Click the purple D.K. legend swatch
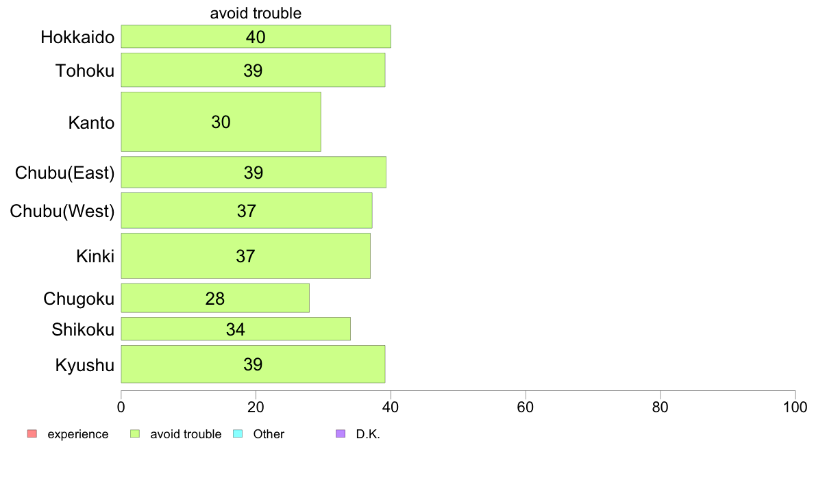Image resolution: width=814 pixels, height=504 pixels. tap(341, 433)
